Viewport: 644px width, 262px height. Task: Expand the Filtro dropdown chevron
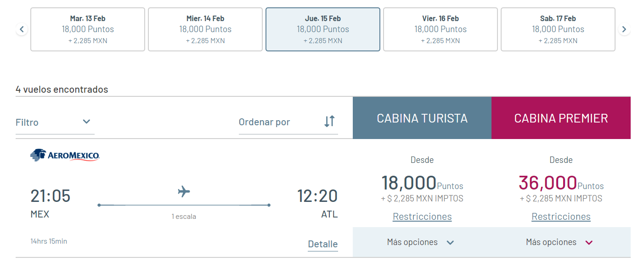[86, 122]
